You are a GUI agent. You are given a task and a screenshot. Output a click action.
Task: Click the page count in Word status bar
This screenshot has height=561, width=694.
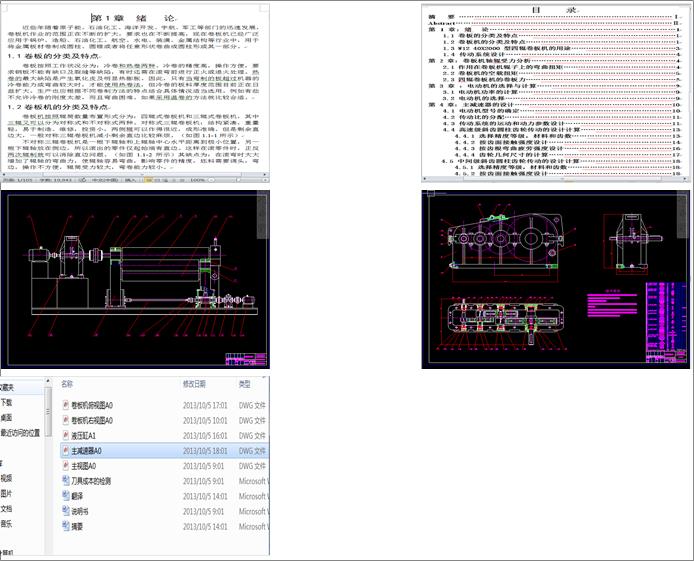click(x=18, y=180)
